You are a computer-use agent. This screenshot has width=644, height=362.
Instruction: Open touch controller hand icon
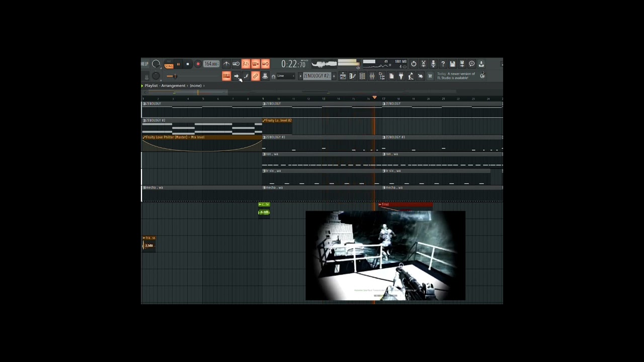(x=421, y=76)
